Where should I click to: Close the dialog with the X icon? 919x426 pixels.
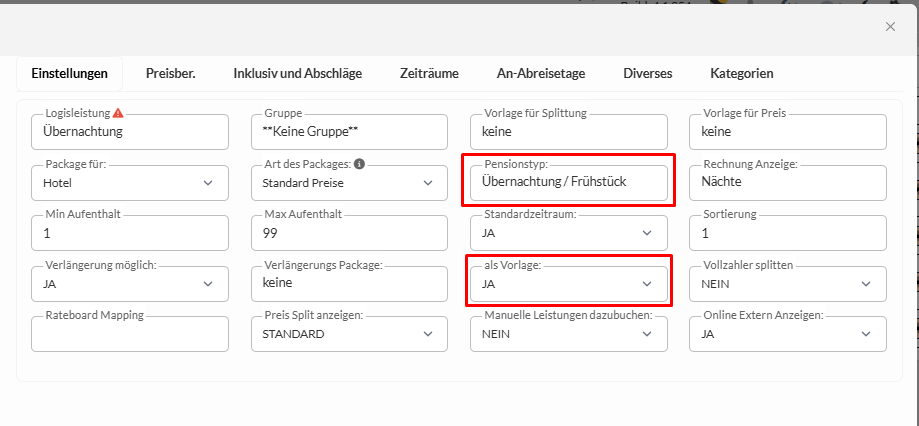coord(890,27)
